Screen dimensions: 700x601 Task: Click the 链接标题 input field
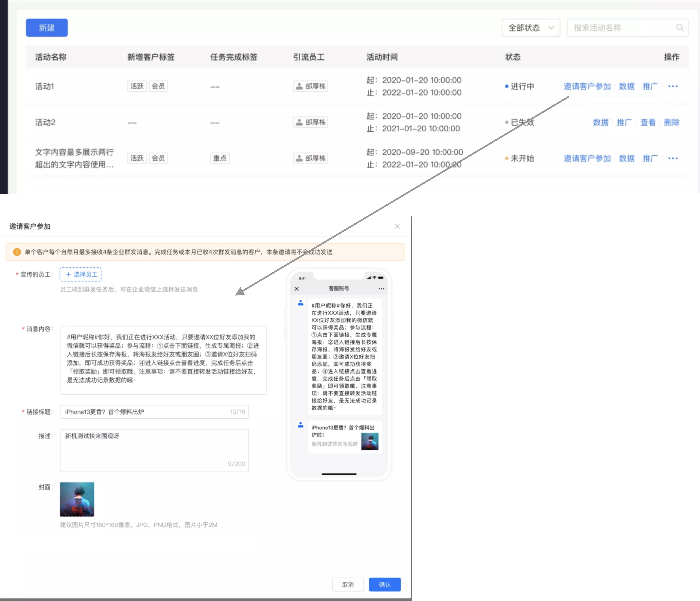(154, 412)
